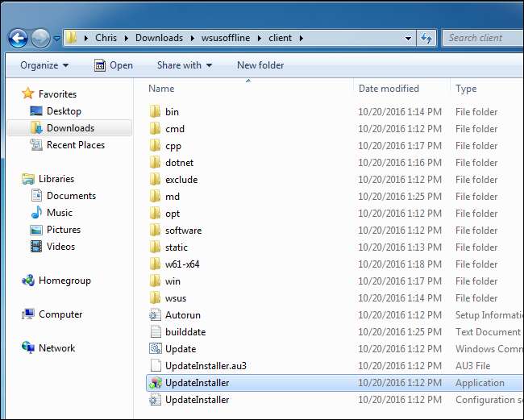Sort files by Date modified column
Image resolution: width=524 pixels, height=420 pixels.
pos(389,89)
